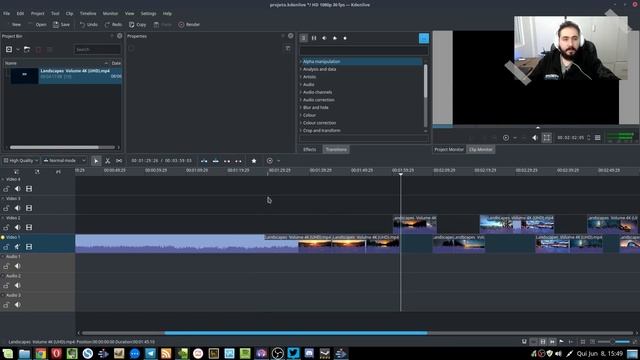Click the Project Bin search field

pyautogui.click(x=97, y=49)
